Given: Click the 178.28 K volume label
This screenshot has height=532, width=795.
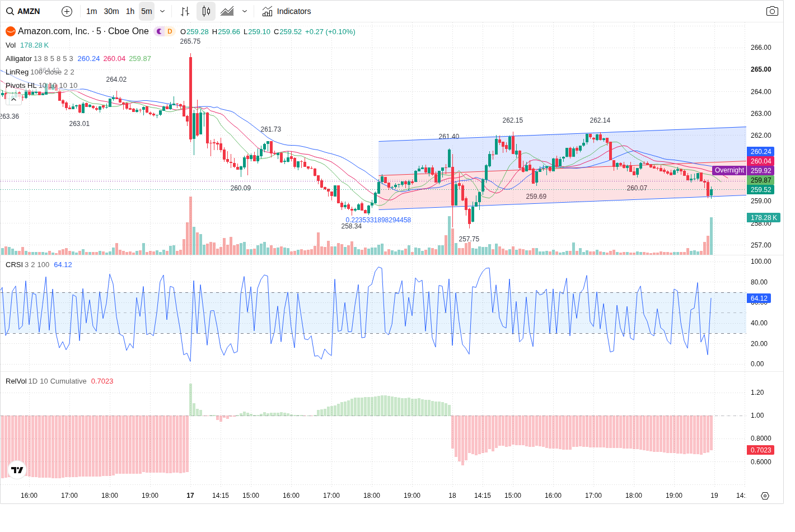Looking at the screenshot, I should pos(764,218).
